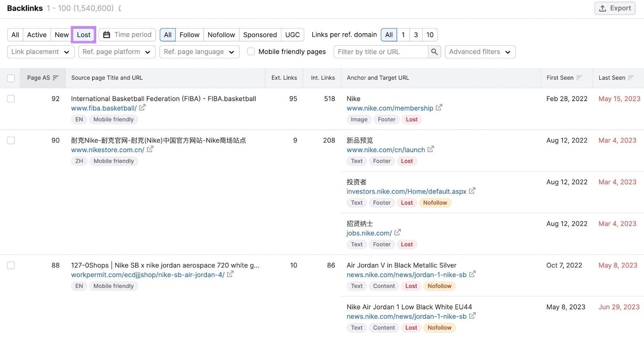Image resolution: width=644 pixels, height=337 pixels.
Task: Open external icon for Nike Air Jordan 1 Low target URL
Action: point(473,316)
